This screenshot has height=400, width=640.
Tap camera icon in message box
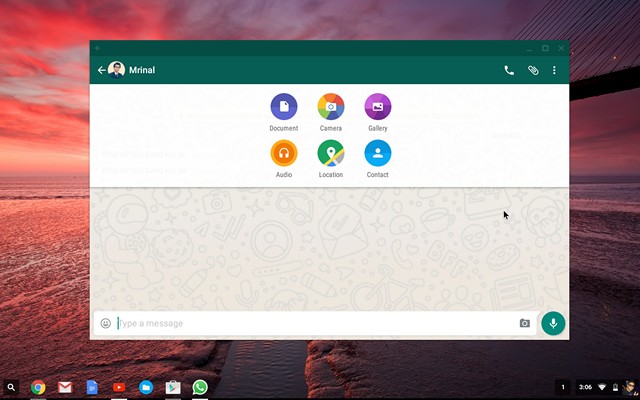pos(524,323)
